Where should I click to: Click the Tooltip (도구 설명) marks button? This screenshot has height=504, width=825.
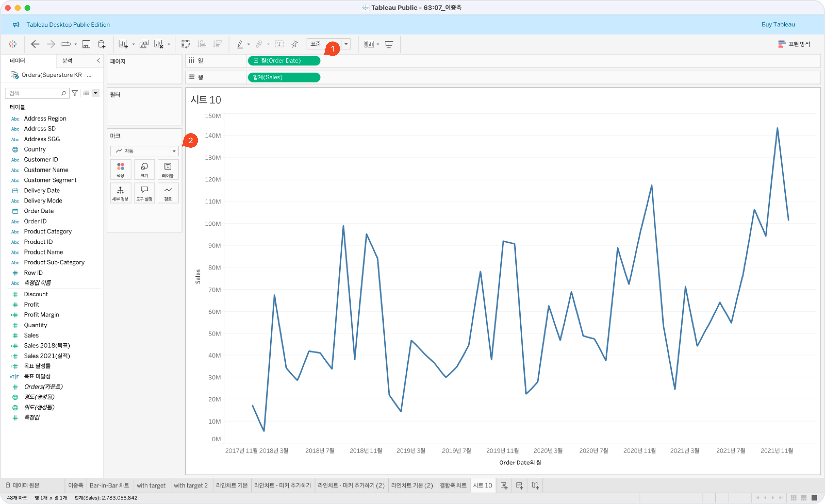point(144,193)
